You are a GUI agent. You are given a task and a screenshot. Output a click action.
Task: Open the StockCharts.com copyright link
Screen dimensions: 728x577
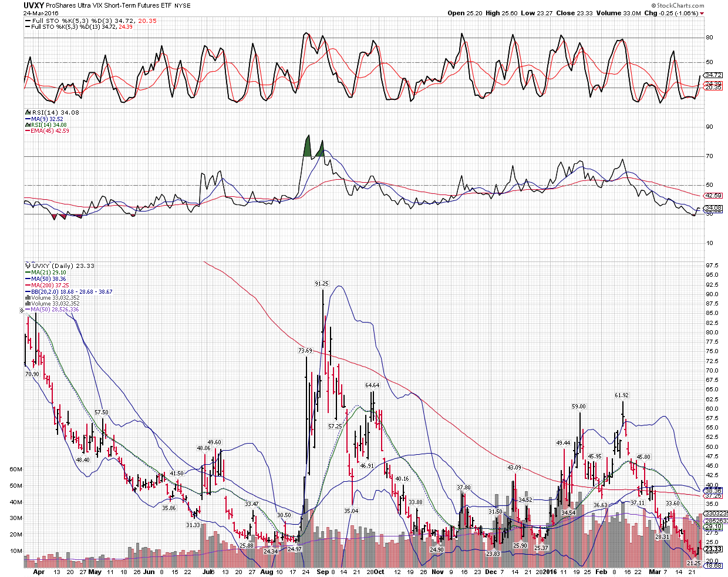(678, 5)
